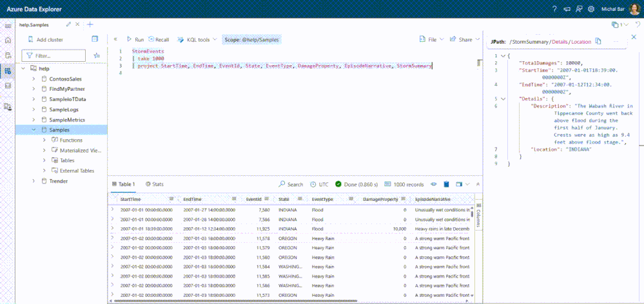Click the Scope: @help/Samples label
Viewport: 644px width, 304px height.
252,40
